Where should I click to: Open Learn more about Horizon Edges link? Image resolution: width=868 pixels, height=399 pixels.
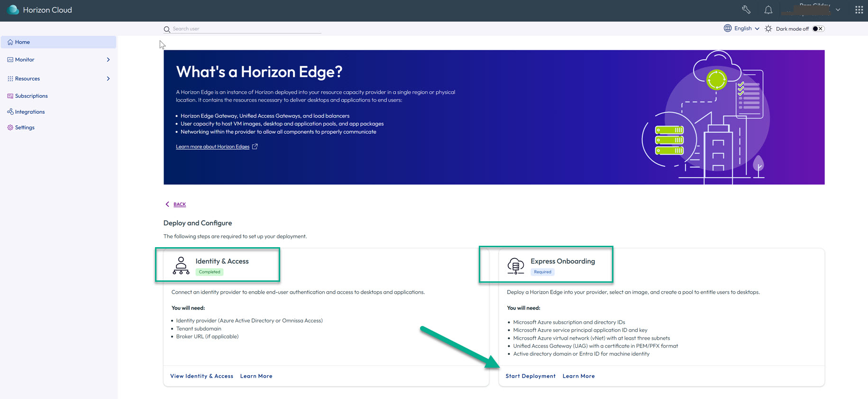[x=212, y=147]
